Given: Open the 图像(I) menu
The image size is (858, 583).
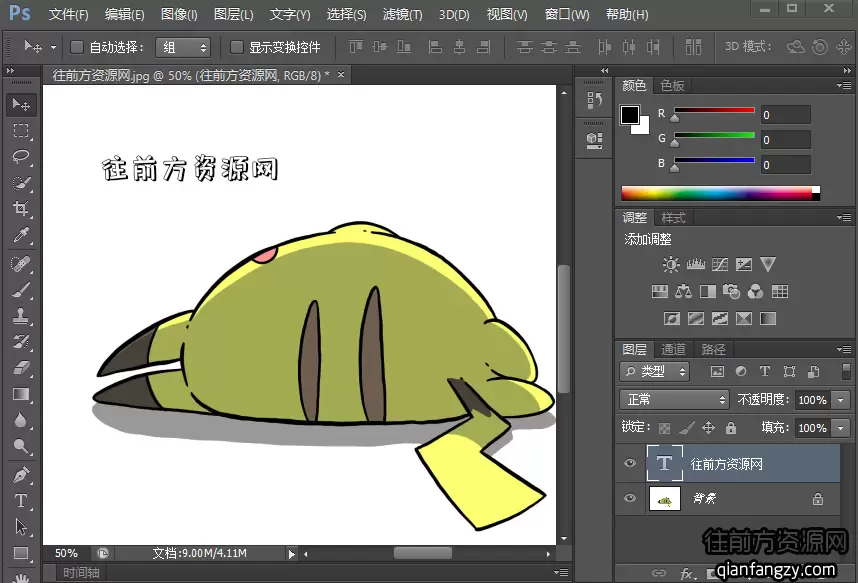Looking at the screenshot, I should click(x=179, y=14).
